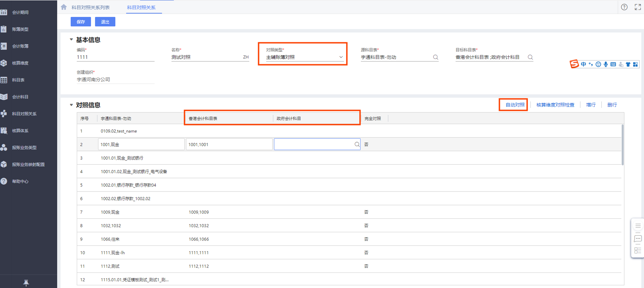The width and height of the screenshot is (644, 288).
Task: Click the Sogou skin shirt icon
Action: [x=628, y=64]
